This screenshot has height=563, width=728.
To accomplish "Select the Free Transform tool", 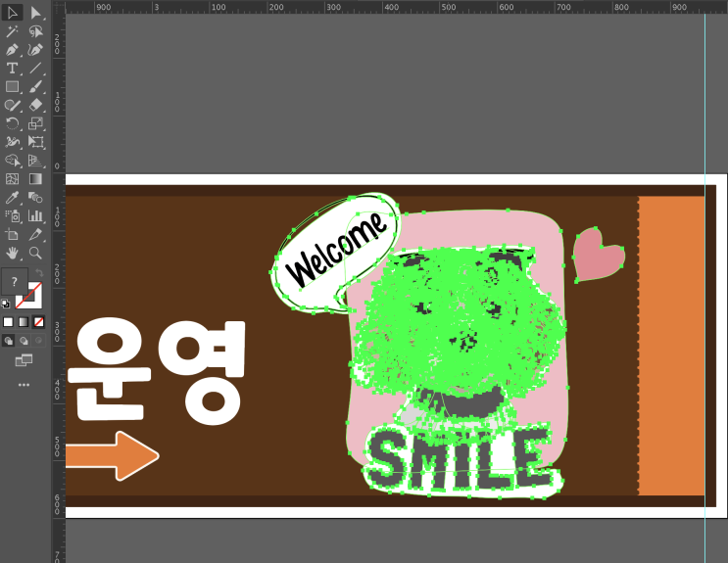I will (35, 142).
